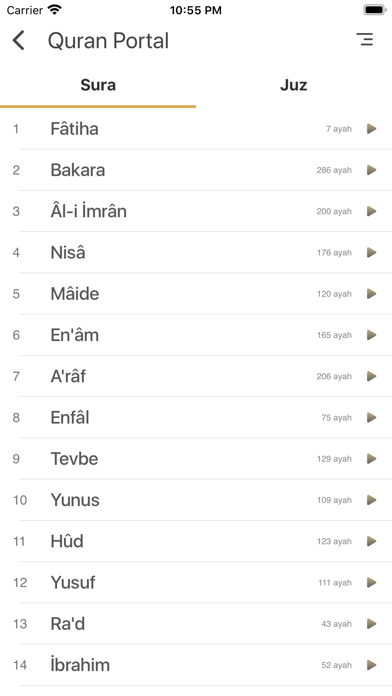Image resolution: width=392 pixels, height=696 pixels.
Task: Play the İbrahim sura
Action: [x=372, y=665]
